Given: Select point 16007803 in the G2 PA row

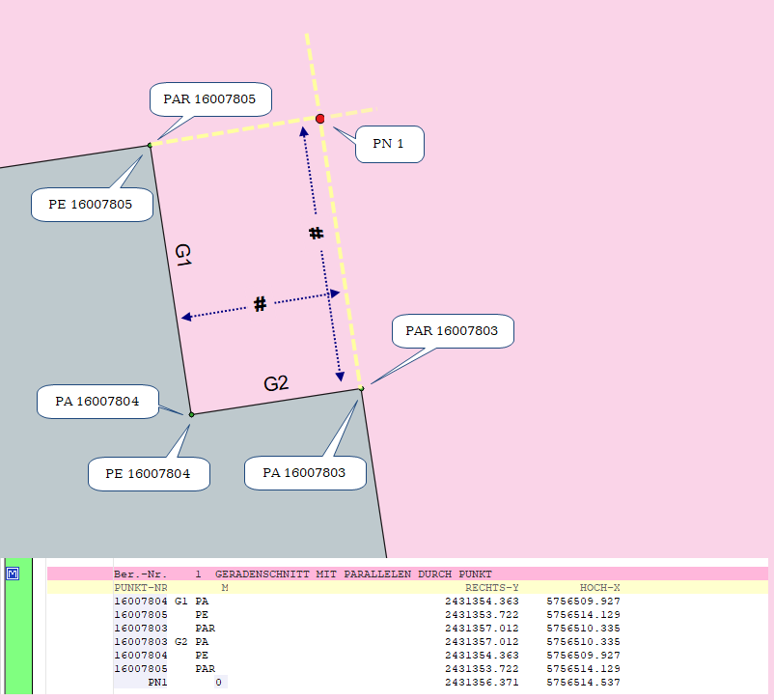Looking at the screenshot, I should pos(141,642).
